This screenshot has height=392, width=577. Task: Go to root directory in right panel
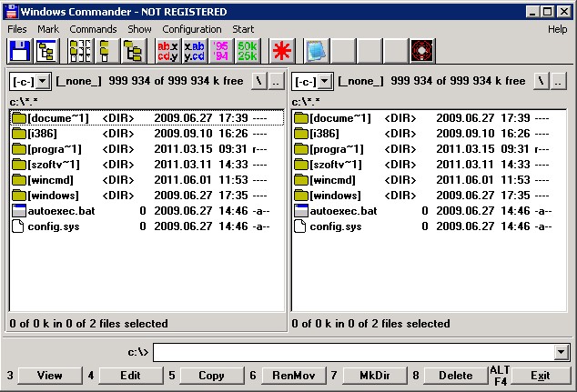coord(542,81)
